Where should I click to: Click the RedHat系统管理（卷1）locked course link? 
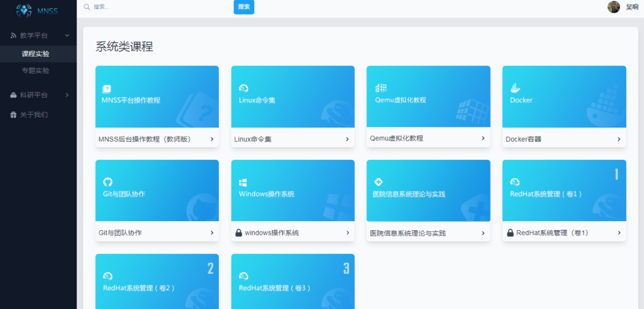pos(552,233)
